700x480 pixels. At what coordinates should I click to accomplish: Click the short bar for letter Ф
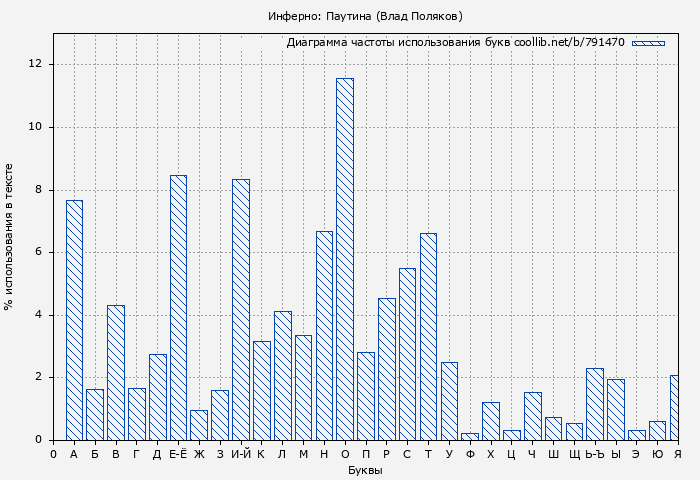pos(470,436)
